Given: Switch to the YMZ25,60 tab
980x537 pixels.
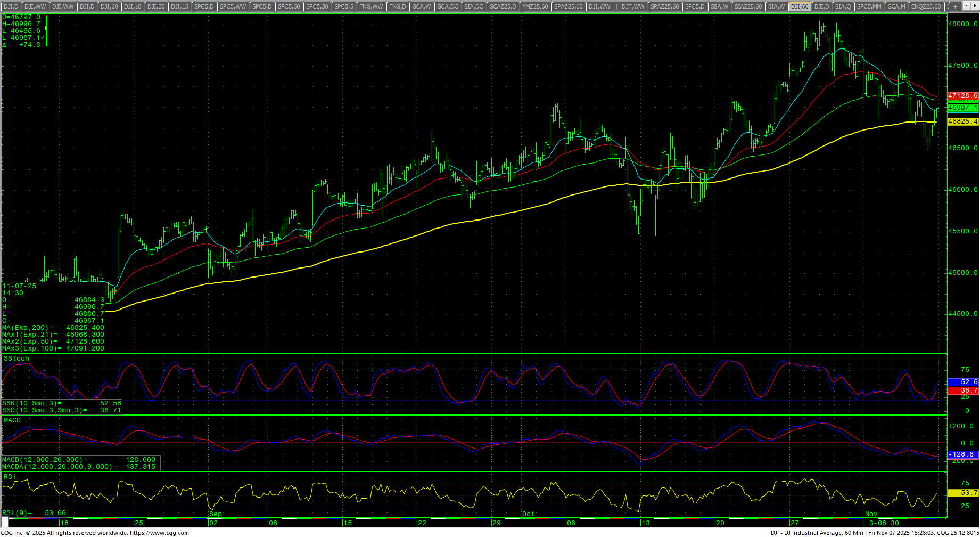Looking at the screenshot, I should [x=535, y=6].
